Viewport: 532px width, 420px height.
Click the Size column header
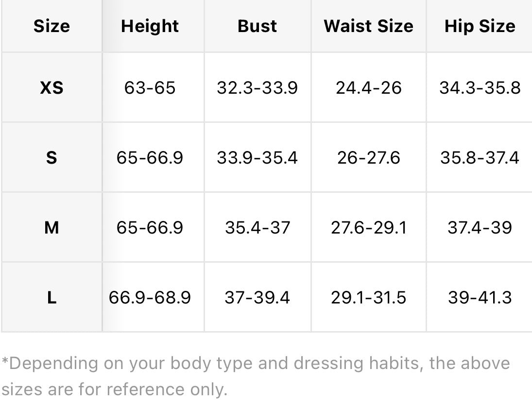[51, 26]
